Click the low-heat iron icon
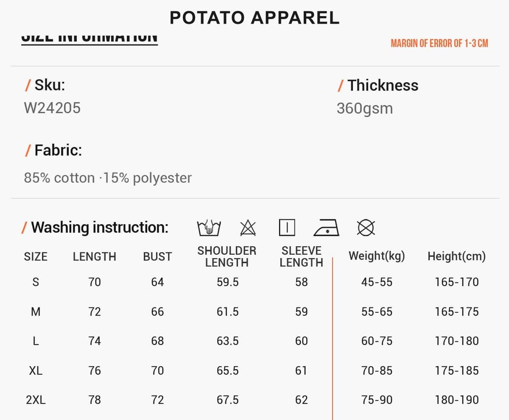This screenshot has width=509, height=420. pyautogui.click(x=326, y=227)
